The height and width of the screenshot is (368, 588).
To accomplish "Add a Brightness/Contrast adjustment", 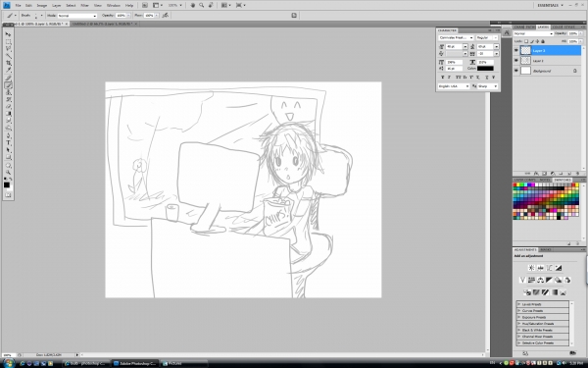I will coord(531,268).
